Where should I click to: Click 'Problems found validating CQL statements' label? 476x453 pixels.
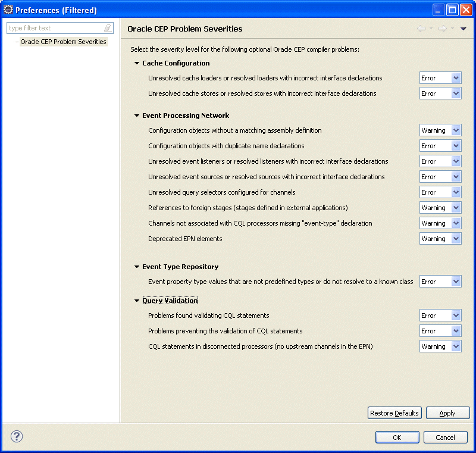[209, 315]
